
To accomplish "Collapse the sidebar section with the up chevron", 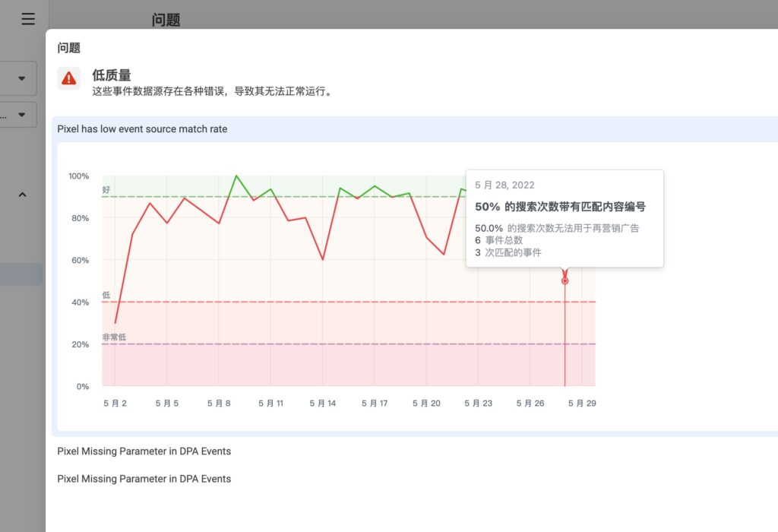I will click(x=22, y=195).
